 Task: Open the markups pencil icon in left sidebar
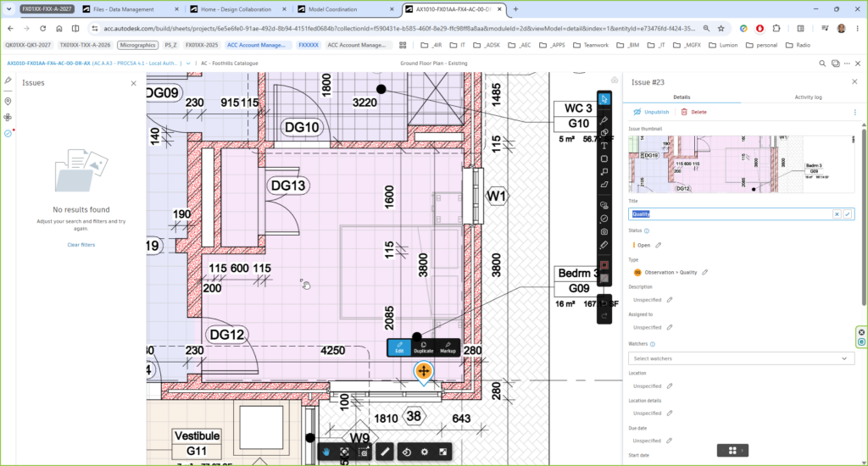point(8,80)
